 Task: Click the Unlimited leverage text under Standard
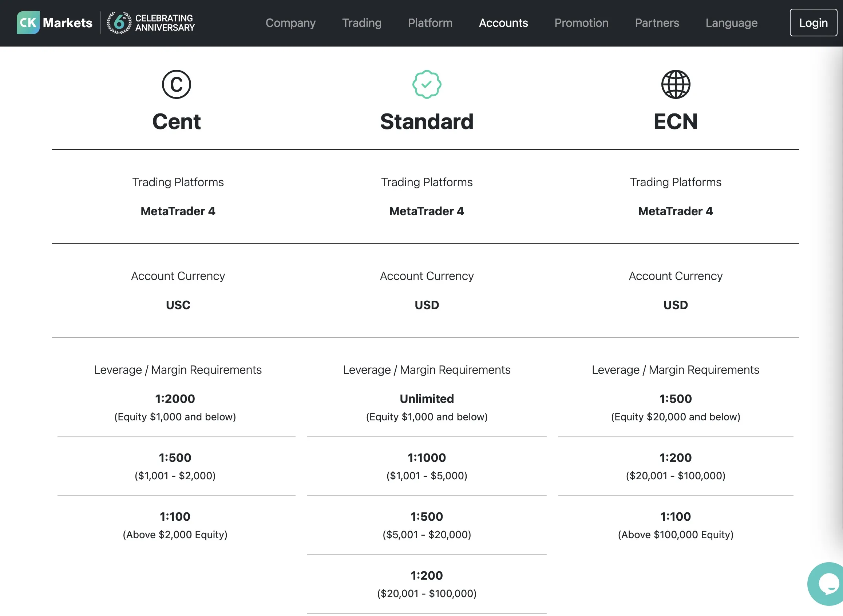coord(427,399)
